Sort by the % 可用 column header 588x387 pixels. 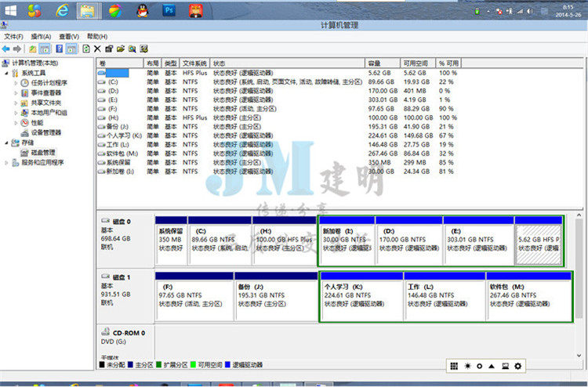pos(448,63)
